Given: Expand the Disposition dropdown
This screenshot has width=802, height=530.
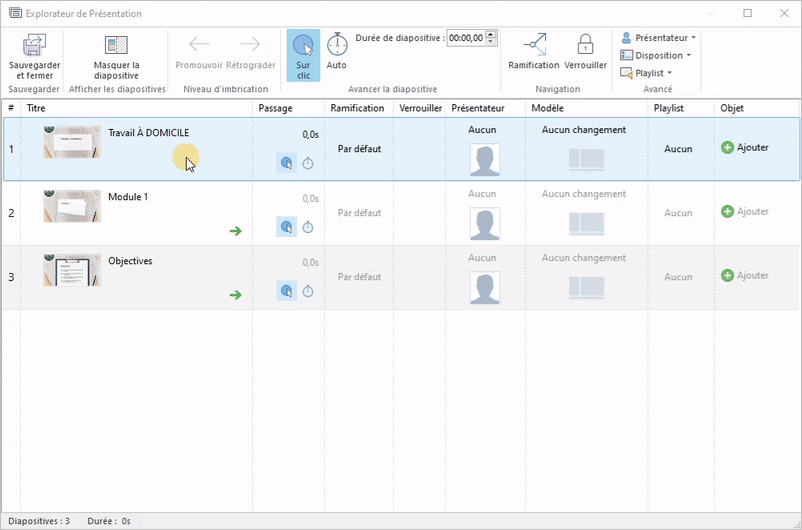Looking at the screenshot, I should click(657, 55).
